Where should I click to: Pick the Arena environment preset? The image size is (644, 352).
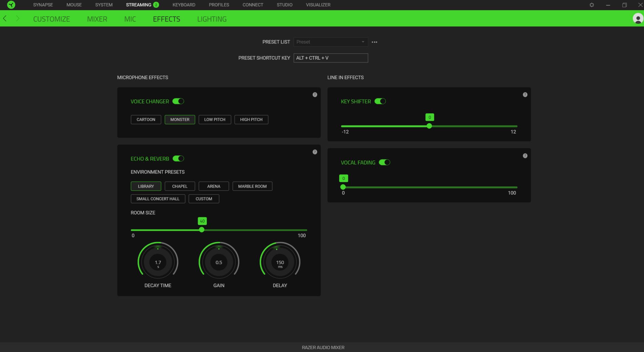214,186
